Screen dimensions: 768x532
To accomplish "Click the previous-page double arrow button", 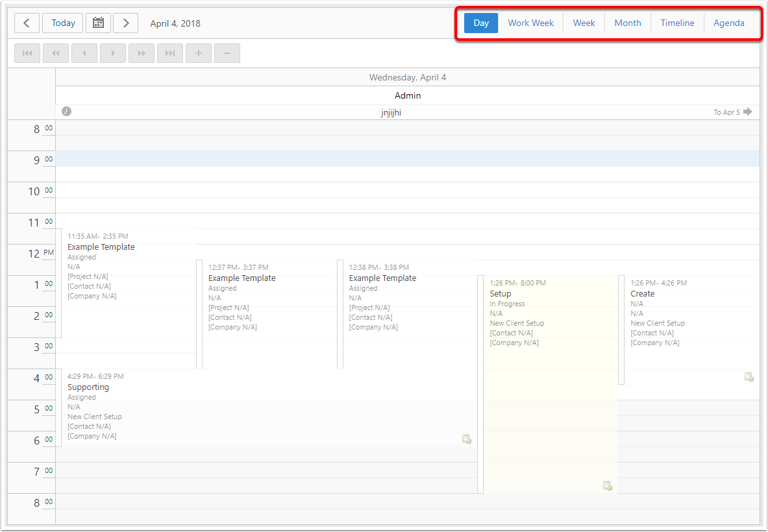I will pos(56,53).
